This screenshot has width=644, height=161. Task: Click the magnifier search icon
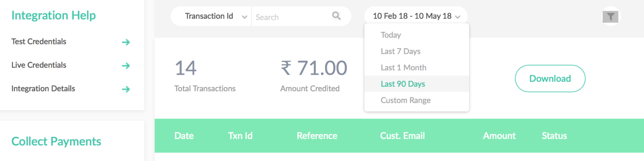(336, 16)
